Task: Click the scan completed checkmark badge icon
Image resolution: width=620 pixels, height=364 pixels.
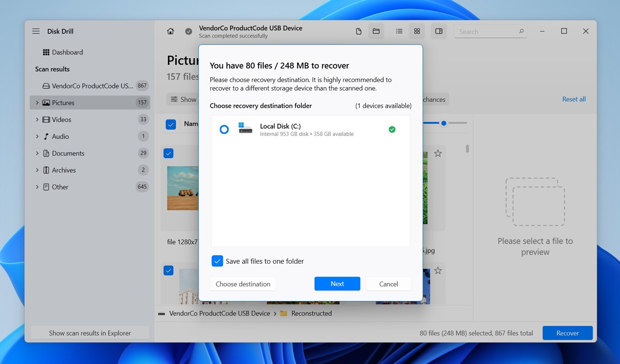Action: tap(188, 32)
